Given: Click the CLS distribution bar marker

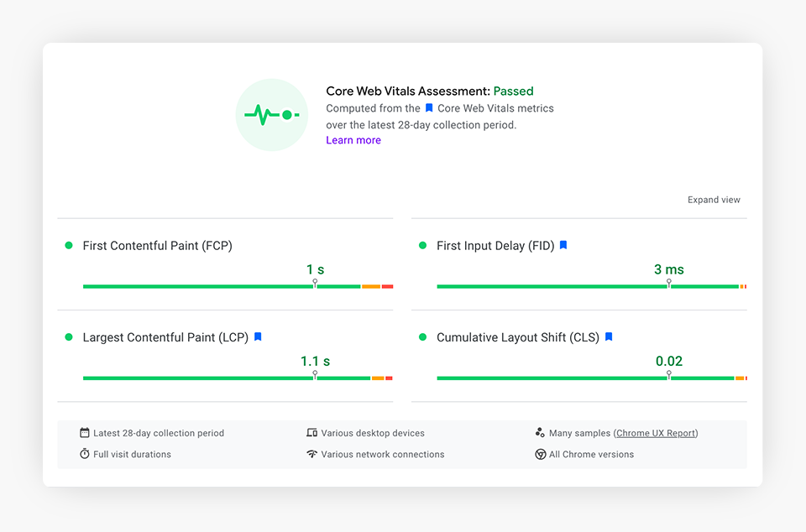Looking at the screenshot, I should (669, 376).
